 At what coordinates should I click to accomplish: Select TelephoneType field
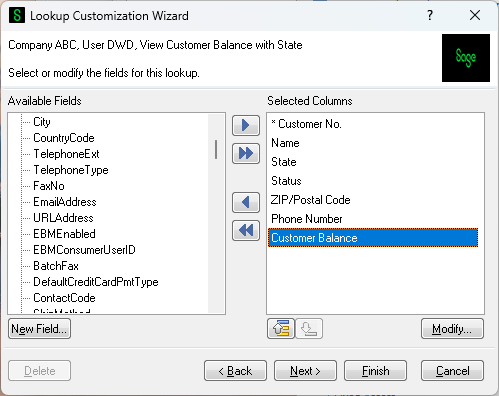point(71,170)
